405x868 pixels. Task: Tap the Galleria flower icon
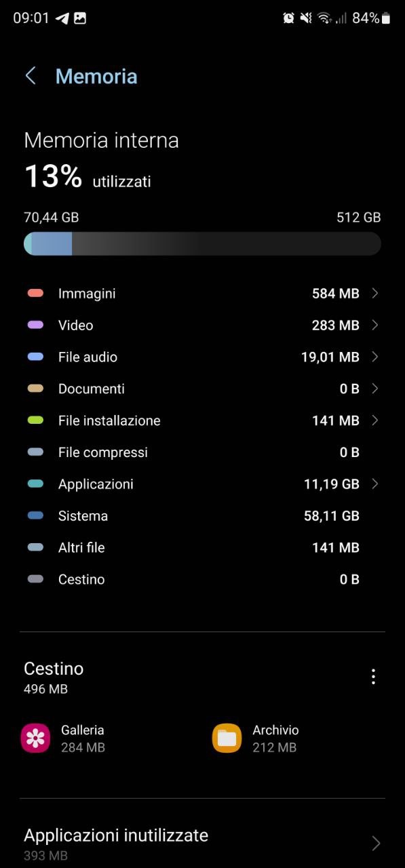(35, 738)
